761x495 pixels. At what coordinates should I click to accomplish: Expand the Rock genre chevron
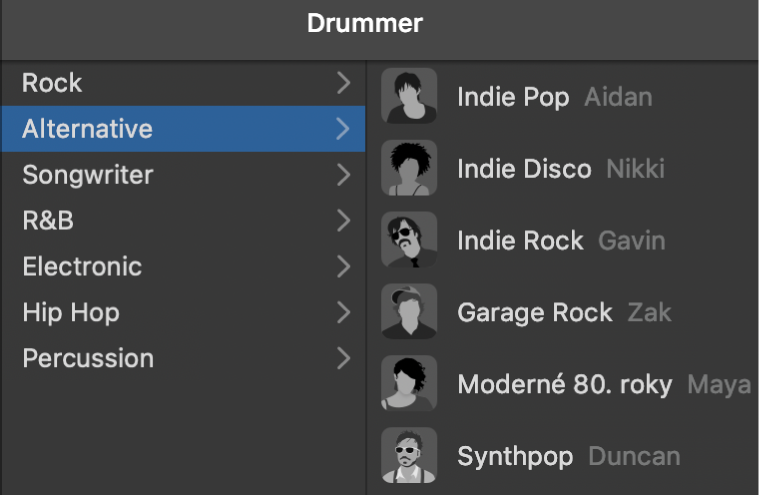pyautogui.click(x=344, y=83)
